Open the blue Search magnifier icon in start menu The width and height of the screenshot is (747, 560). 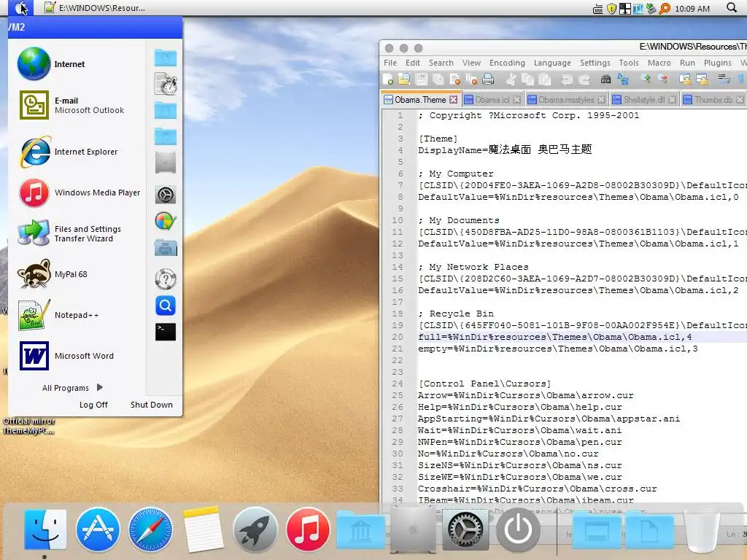pos(166,306)
